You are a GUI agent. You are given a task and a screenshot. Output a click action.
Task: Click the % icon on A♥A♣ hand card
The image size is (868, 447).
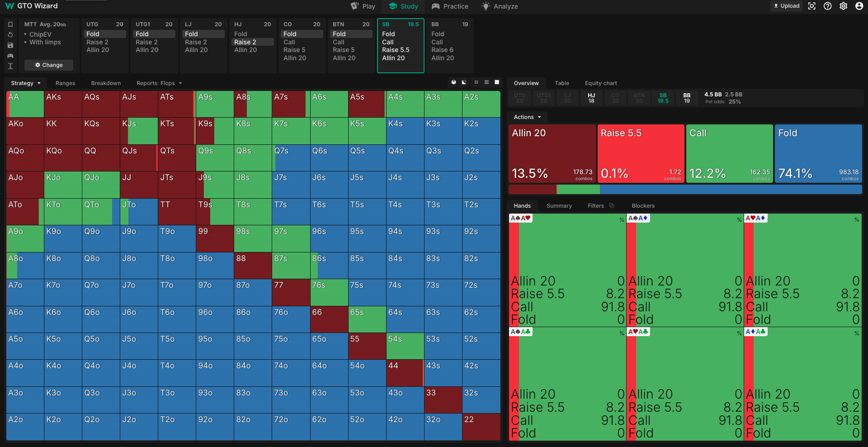point(739,333)
